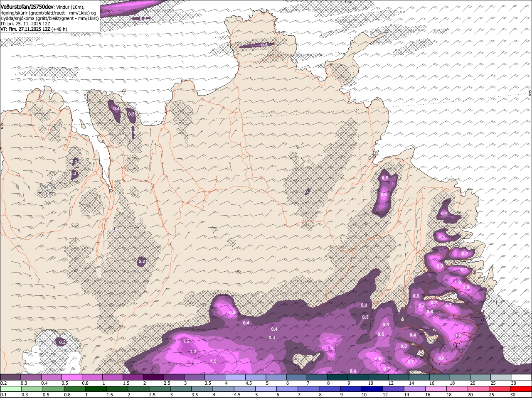Select lower legend swatch between 6 and 7

[286, 389]
